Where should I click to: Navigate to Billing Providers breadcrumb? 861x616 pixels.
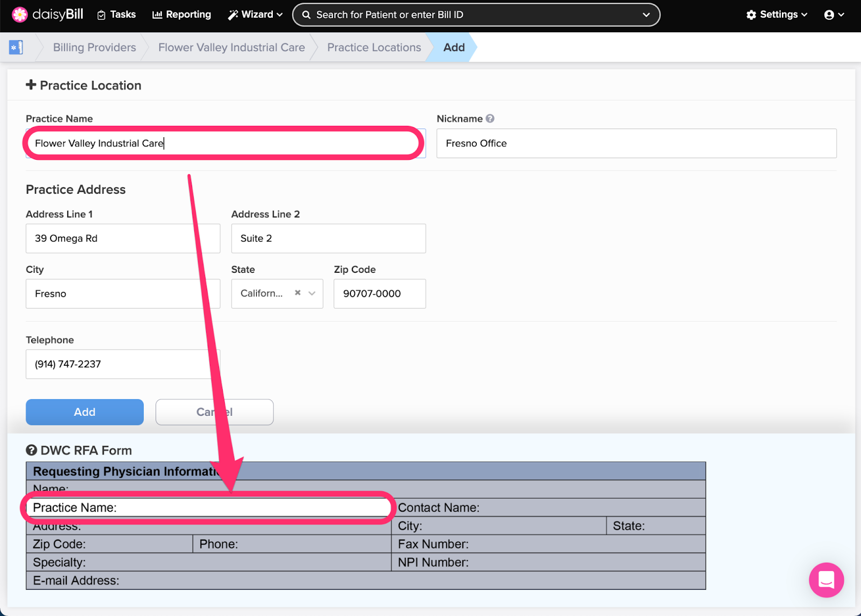(94, 47)
